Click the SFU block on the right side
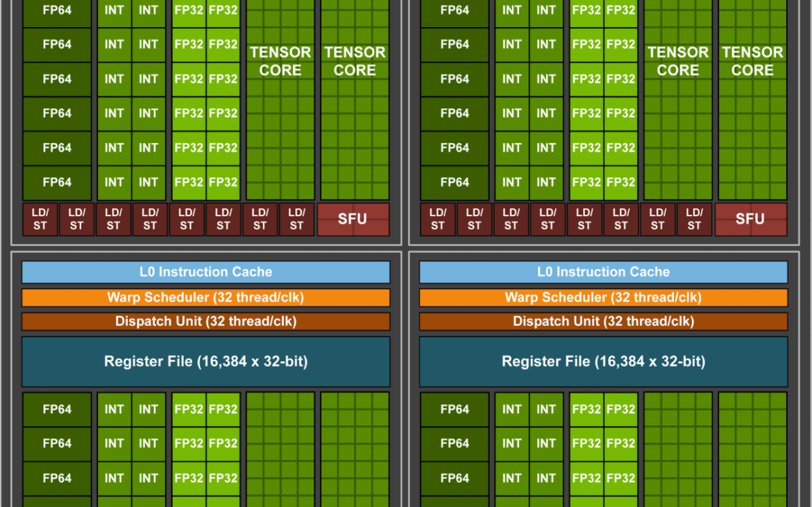The width and height of the screenshot is (812, 507). (750, 219)
